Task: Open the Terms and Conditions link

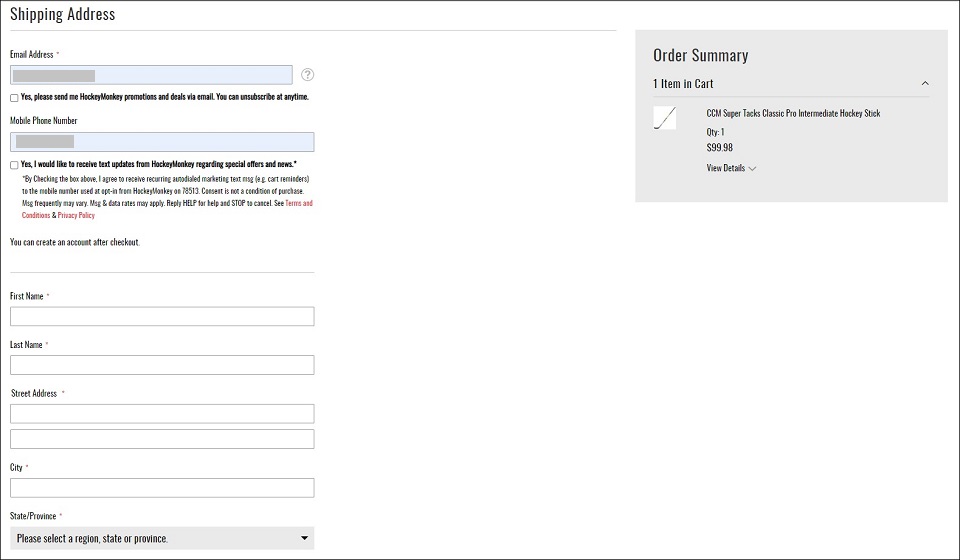Action: pyautogui.click(x=298, y=204)
